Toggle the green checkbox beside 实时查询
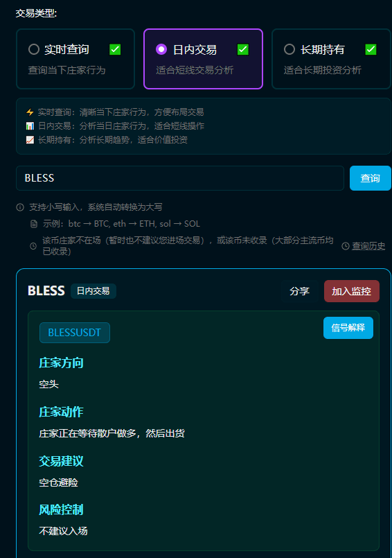The image size is (392, 558). pyautogui.click(x=115, y=49)
